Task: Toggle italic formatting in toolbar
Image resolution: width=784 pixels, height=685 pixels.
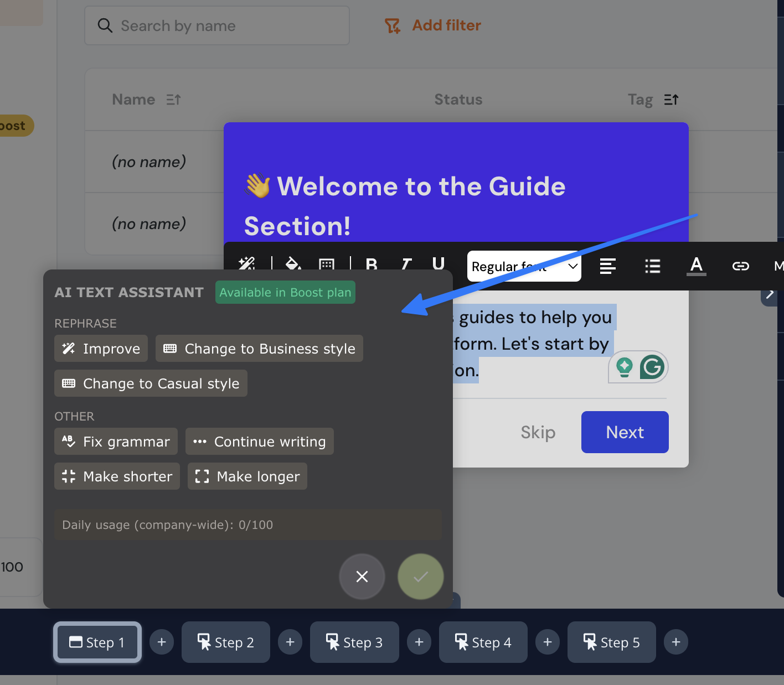Action: click(x=406, y=264)
